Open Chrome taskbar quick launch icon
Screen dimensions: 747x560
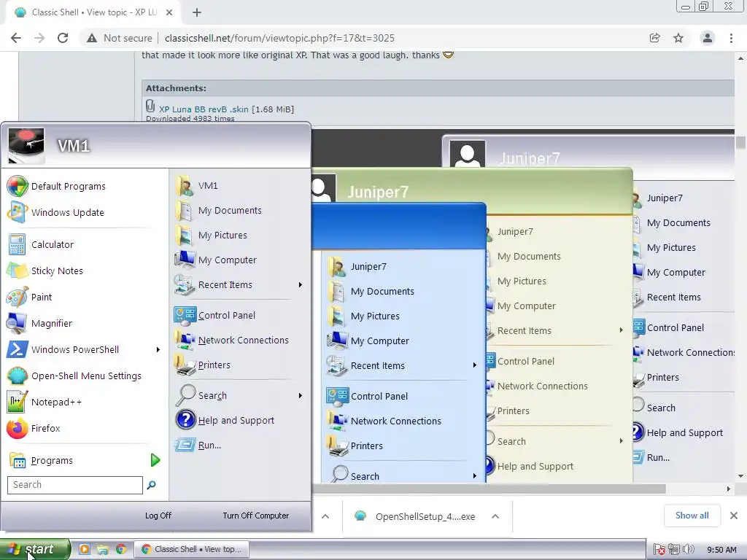(121, 549)
